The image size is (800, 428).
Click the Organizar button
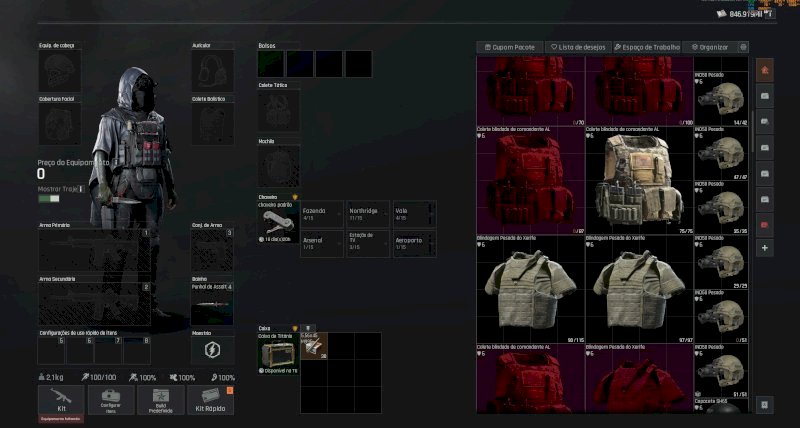tap(710, 47)
